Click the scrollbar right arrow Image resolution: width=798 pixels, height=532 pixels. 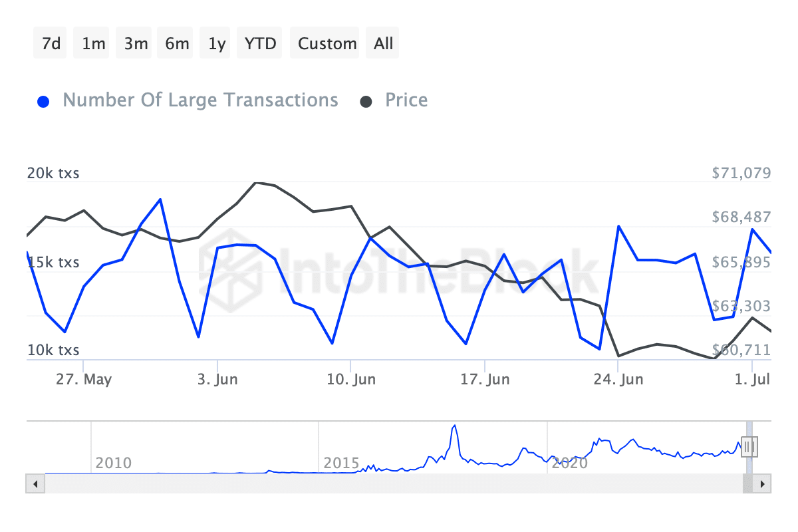point(762,483)
